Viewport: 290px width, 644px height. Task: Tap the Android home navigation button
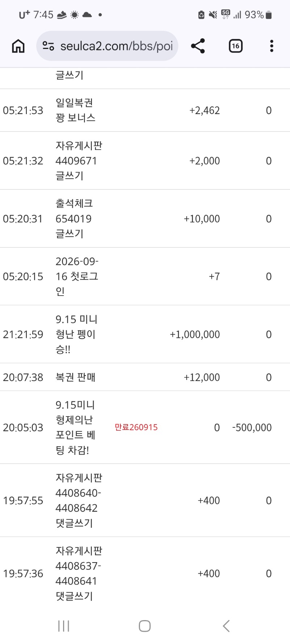pos(145,626)
